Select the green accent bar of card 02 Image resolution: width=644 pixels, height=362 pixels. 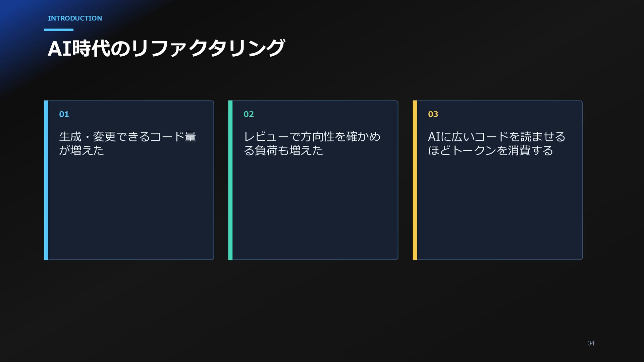point(230,180)
